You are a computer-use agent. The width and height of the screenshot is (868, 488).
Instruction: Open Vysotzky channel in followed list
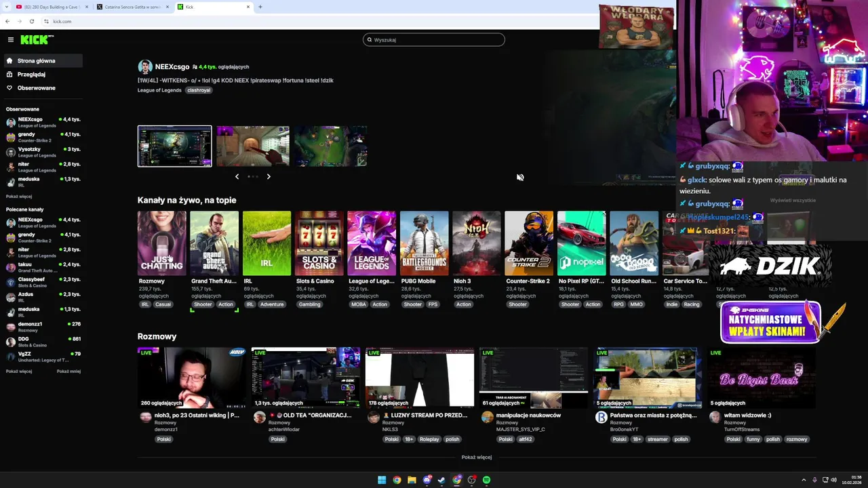coord(43,152)
